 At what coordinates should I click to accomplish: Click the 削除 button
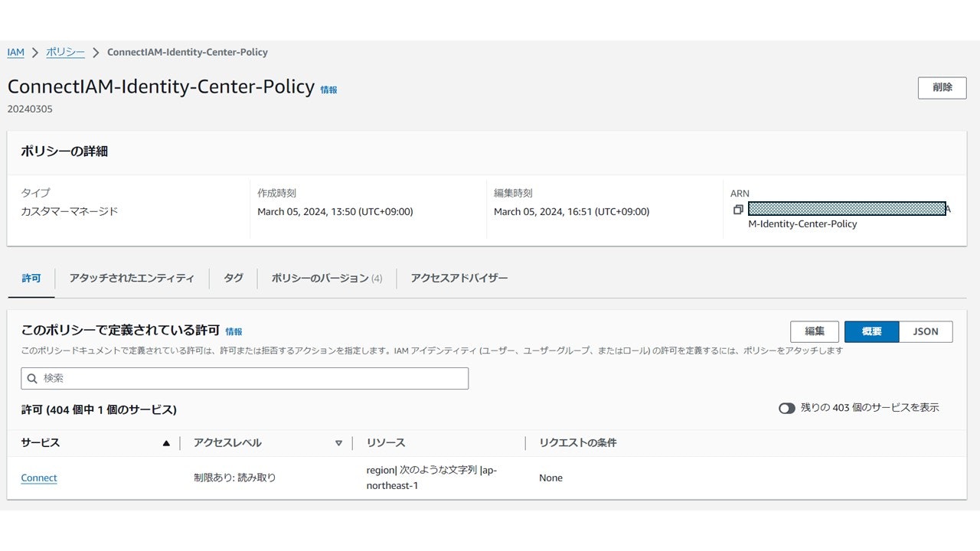pos(942,87)
